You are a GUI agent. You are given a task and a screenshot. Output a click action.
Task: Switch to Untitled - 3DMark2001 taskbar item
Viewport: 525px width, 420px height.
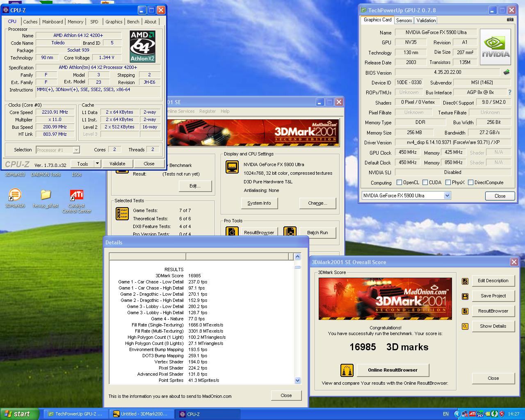coord(142,414)
